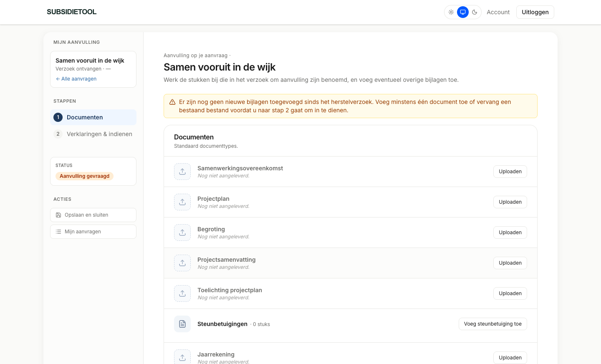The width and height of the screenshot is (601, 364).
Task: Click Opslaan en sluiten button
Action: pyautogui.click(x=93, y=215)
